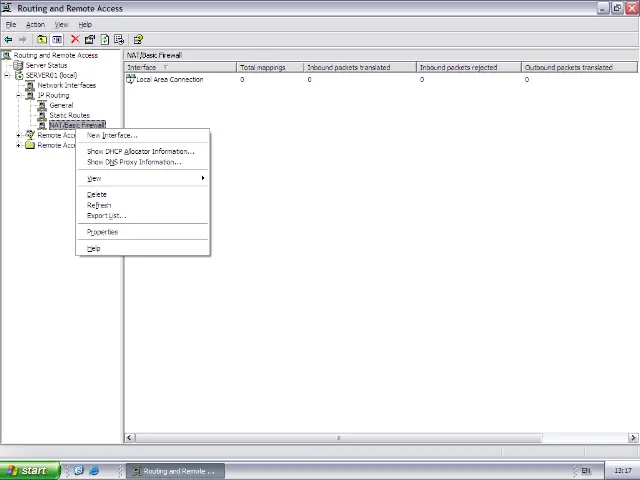The height and width of the screenshot is (480, 640).
Task: Expand the Remote Access Logging folder node
Action: tap(19, 145)
